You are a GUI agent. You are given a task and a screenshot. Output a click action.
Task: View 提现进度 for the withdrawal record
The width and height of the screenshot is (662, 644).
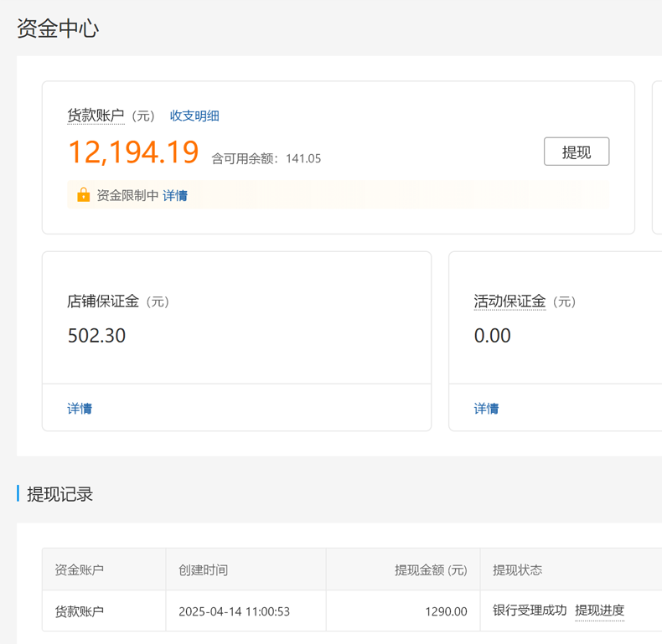pos(599,611)
